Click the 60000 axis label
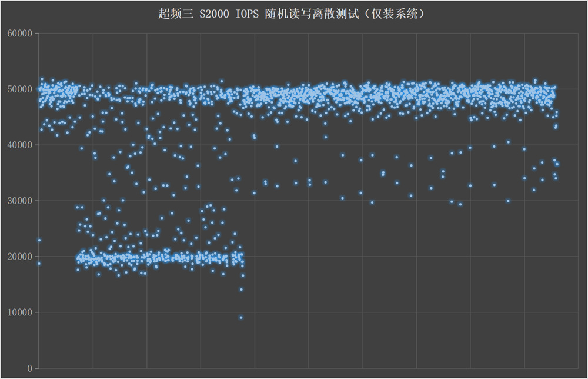 point(20,34)
